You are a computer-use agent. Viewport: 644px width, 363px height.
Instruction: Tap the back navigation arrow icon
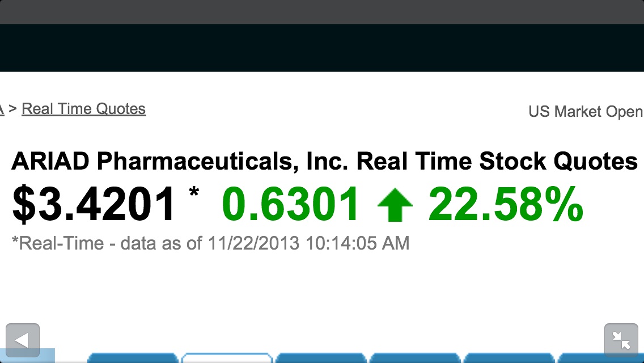22,339
